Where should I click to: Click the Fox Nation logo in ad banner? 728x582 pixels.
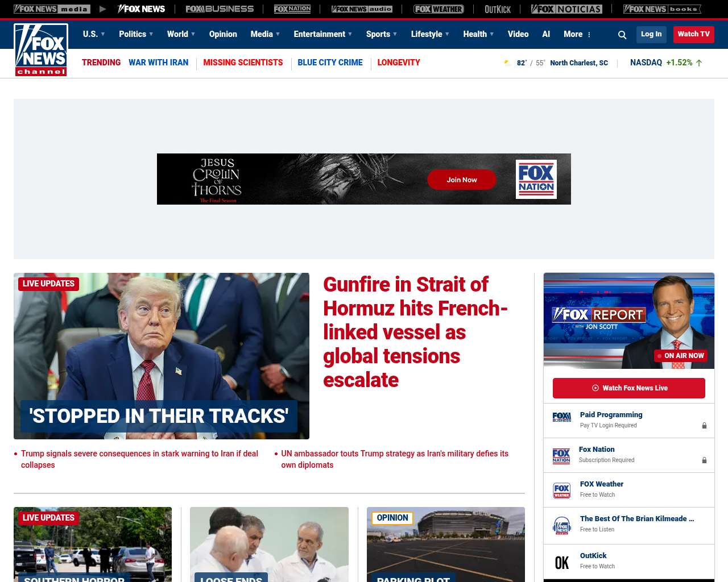tap(536, 179)
